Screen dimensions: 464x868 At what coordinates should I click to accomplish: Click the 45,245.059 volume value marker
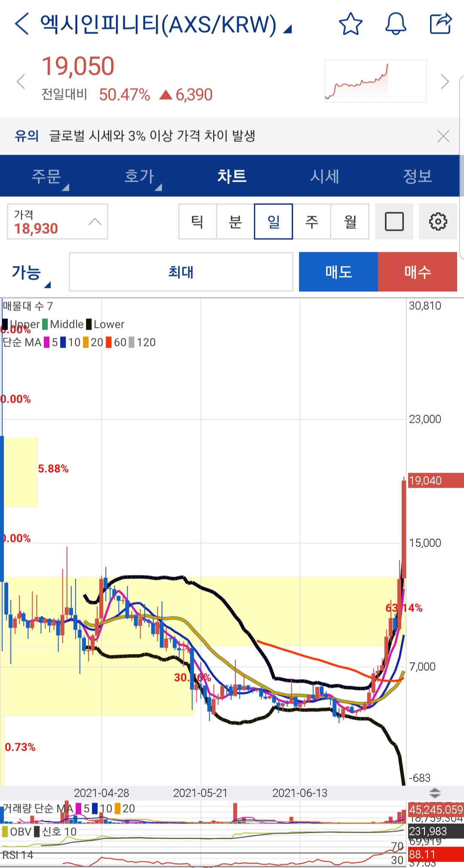[436, 810]
